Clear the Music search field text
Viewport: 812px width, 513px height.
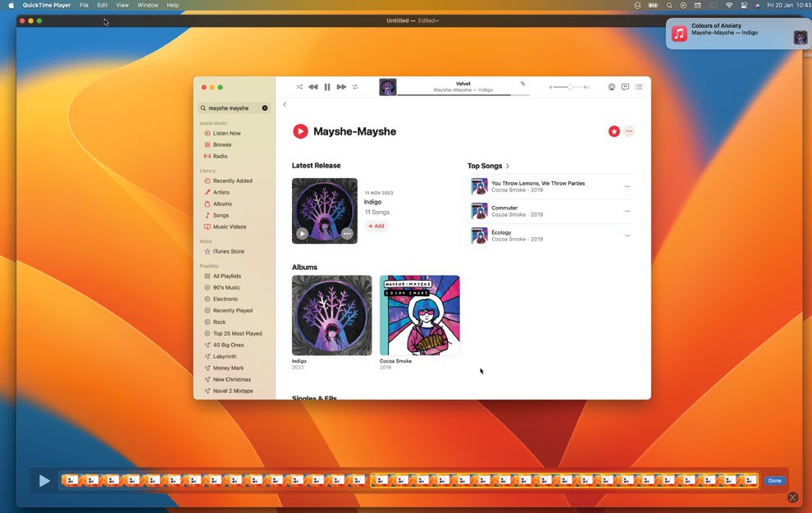pos(265,108)
